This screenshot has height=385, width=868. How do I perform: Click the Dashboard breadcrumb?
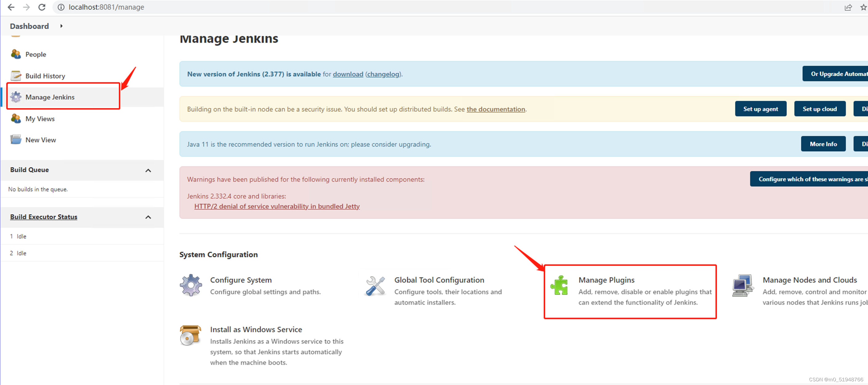[29, 26]
